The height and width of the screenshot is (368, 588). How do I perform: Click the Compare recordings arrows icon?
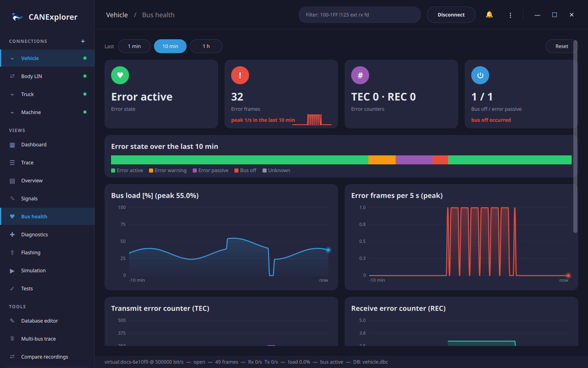coord(12,357)
